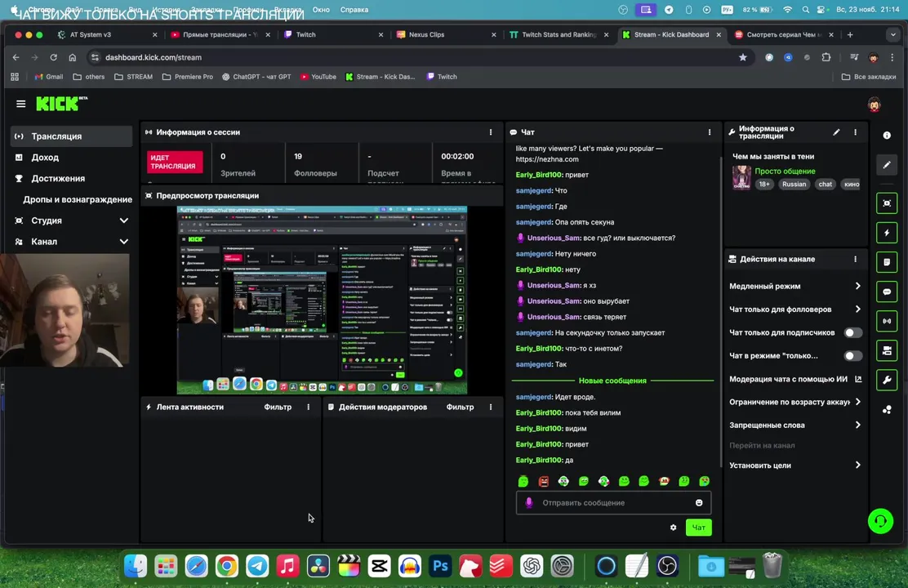908x588 pixels.
Task: Toggle the moderator actions note icon in right sidebar
Action: 887,262
